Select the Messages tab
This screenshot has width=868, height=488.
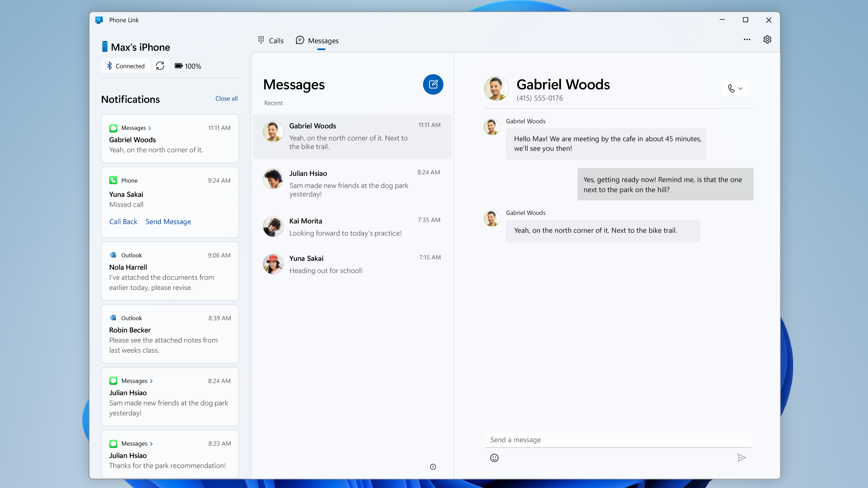322,40
